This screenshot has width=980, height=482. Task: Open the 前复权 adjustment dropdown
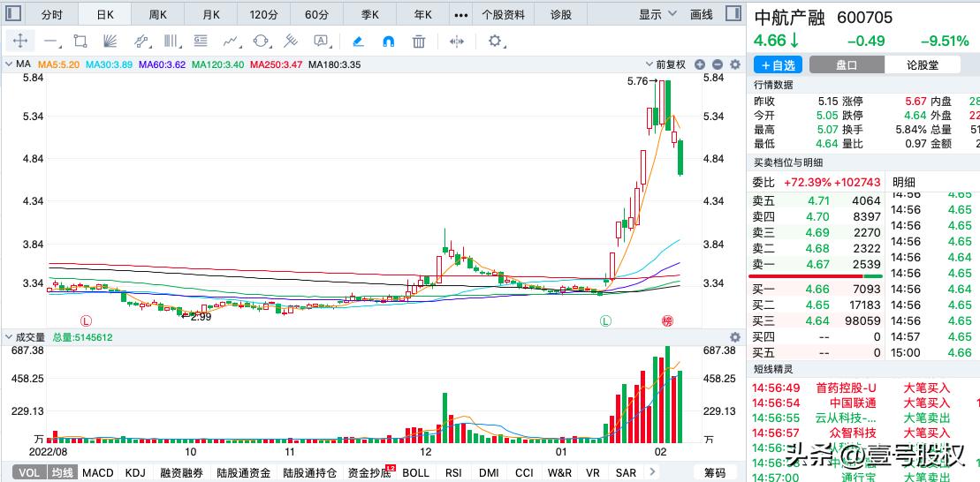(665, 64)
